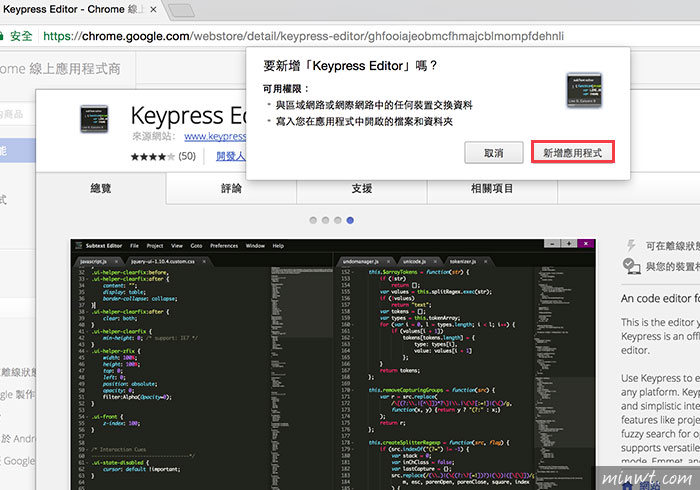Click the 'An code editor' description heading
Viewport: 700px width, 490px height.
coord(660,298)
